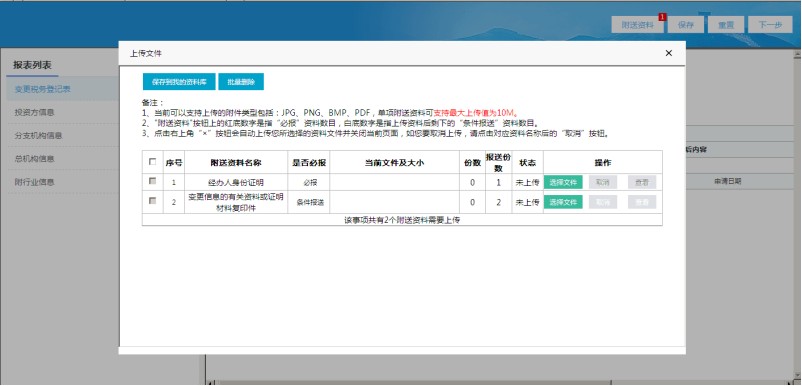Click the 操作 column header

tap(603, 163)
